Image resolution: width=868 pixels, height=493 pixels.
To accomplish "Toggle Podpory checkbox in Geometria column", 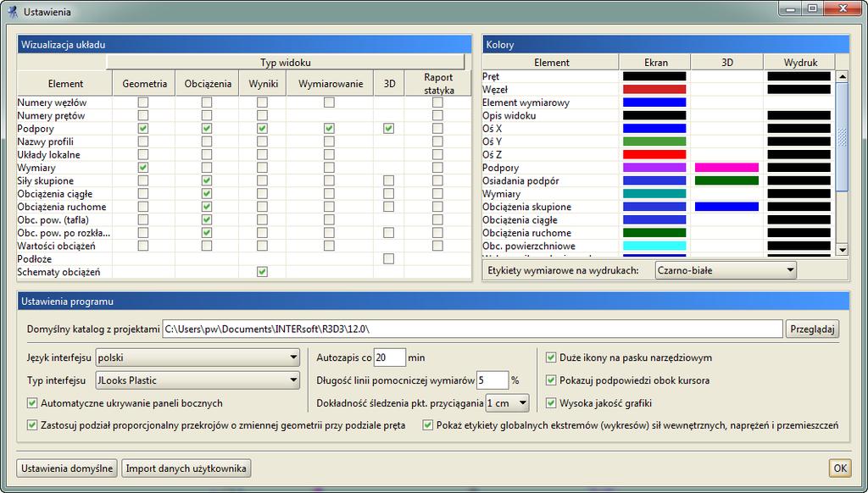I will [143, 129].
